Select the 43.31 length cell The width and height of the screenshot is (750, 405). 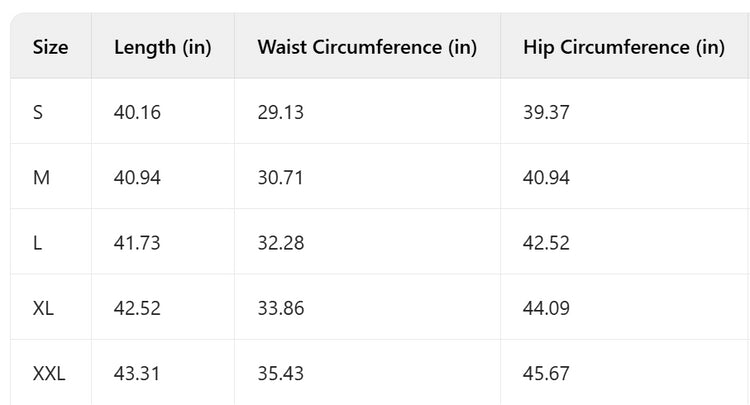coord(137,373)
